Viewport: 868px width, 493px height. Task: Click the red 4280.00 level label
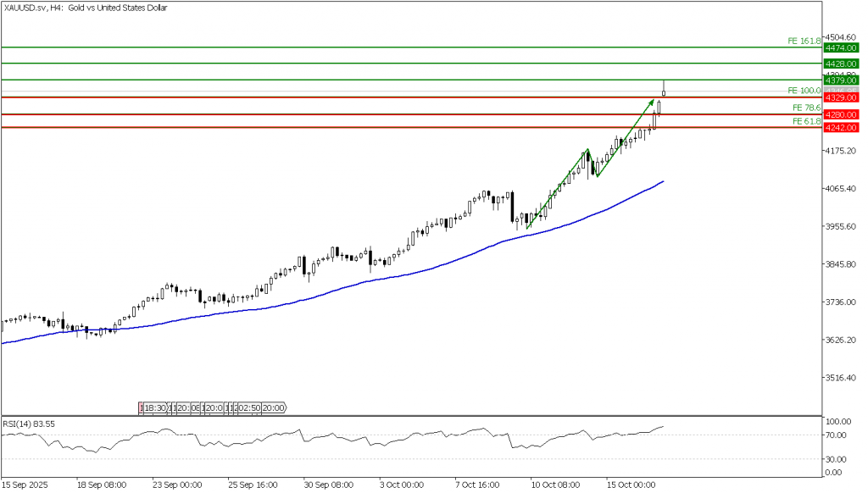841,114
